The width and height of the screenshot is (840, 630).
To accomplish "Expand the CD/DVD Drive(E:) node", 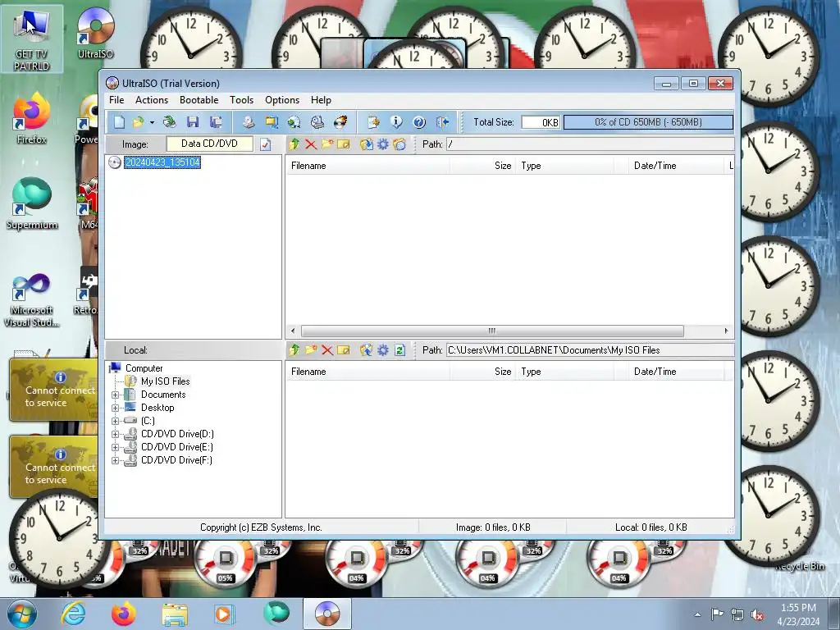I will [115, 447].
